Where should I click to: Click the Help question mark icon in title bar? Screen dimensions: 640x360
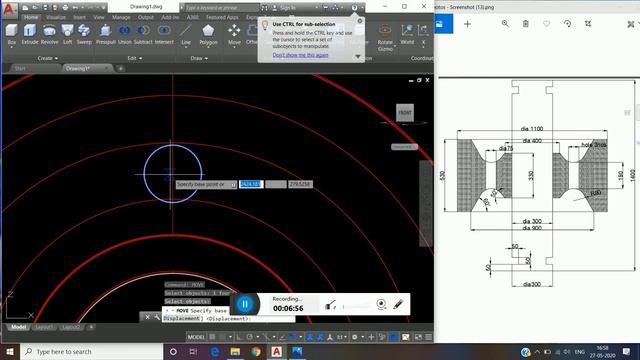coord(354,7)
